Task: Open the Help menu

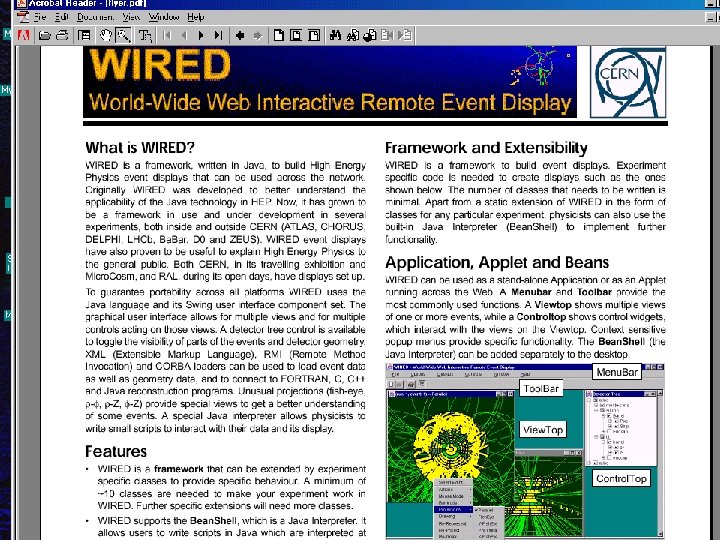Action: click(196, 17)
